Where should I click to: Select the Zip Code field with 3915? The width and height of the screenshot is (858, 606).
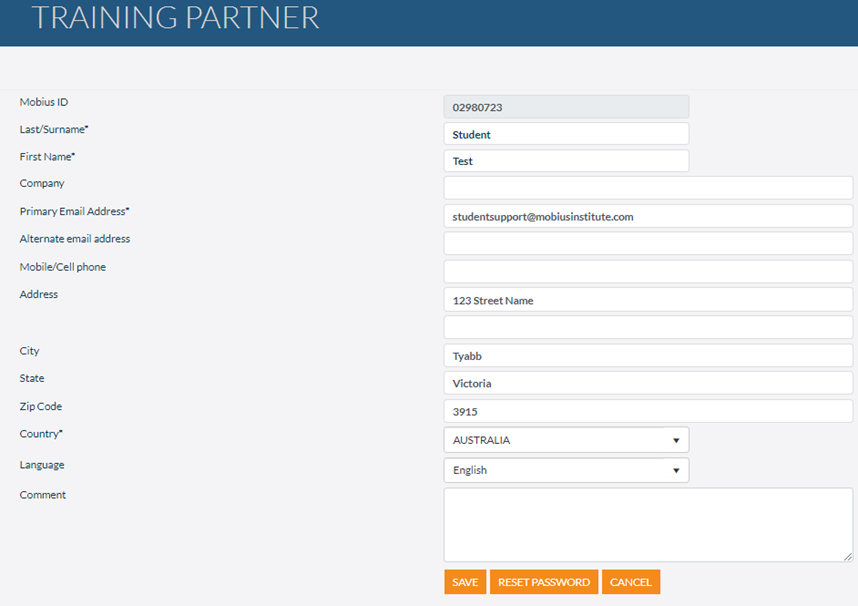tap(648, 411)
